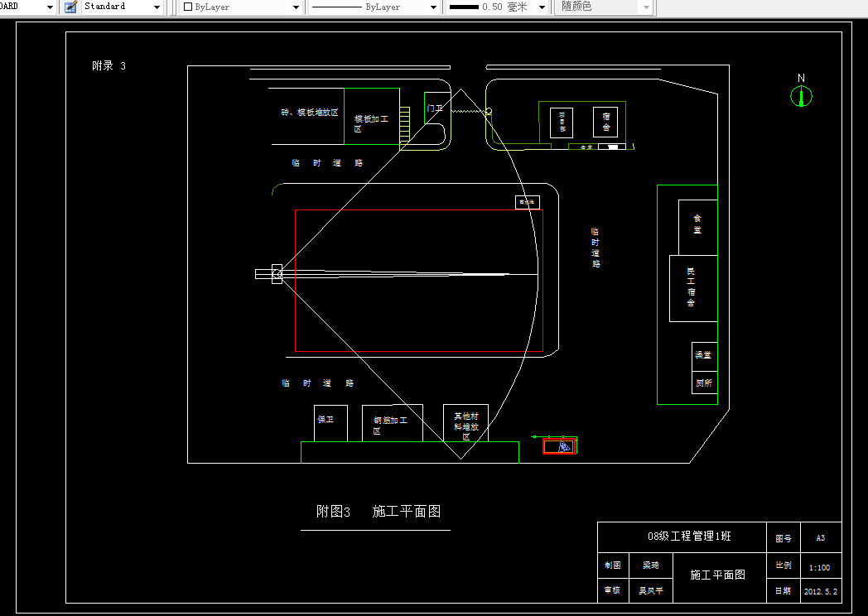This screenshot has width=868, height=616.
Task: Click the ByLayer color swatch square
Action: 187,7
